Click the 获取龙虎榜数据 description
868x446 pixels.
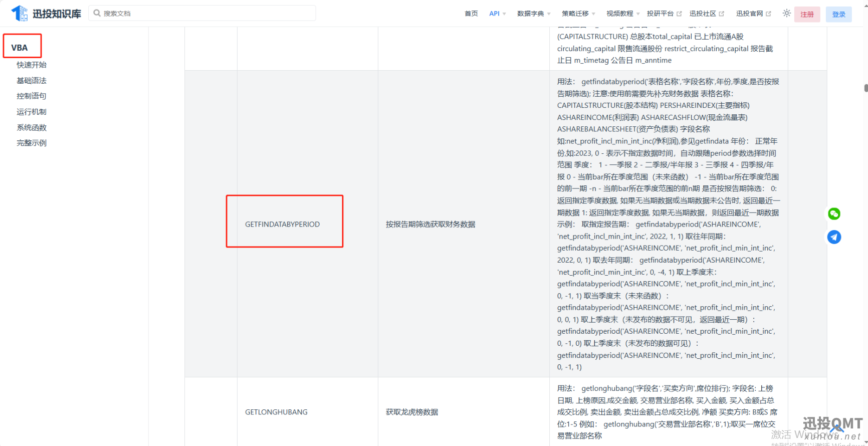[x=412, y=412]
